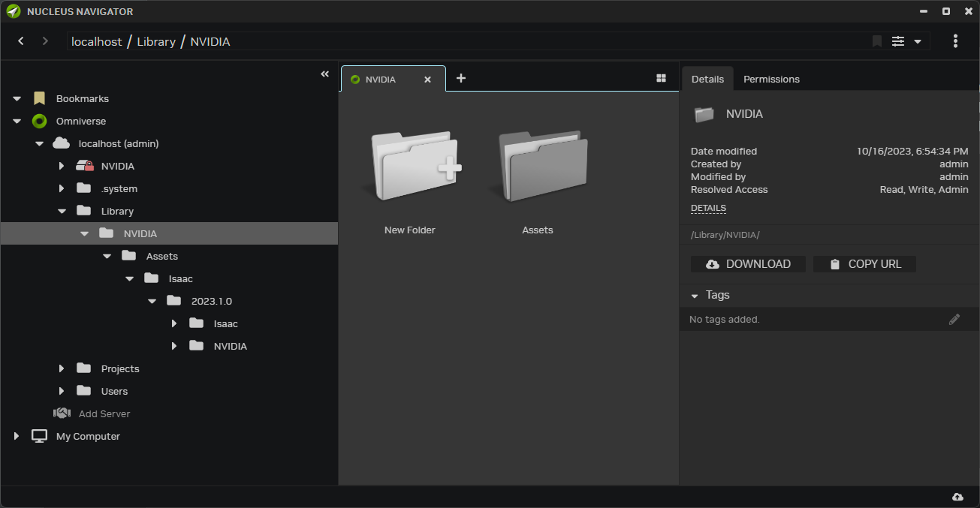The width and height of the screenshot is (980, 508).
Task: Click the DOWNLOAD button
Action: tap(748, 264)
